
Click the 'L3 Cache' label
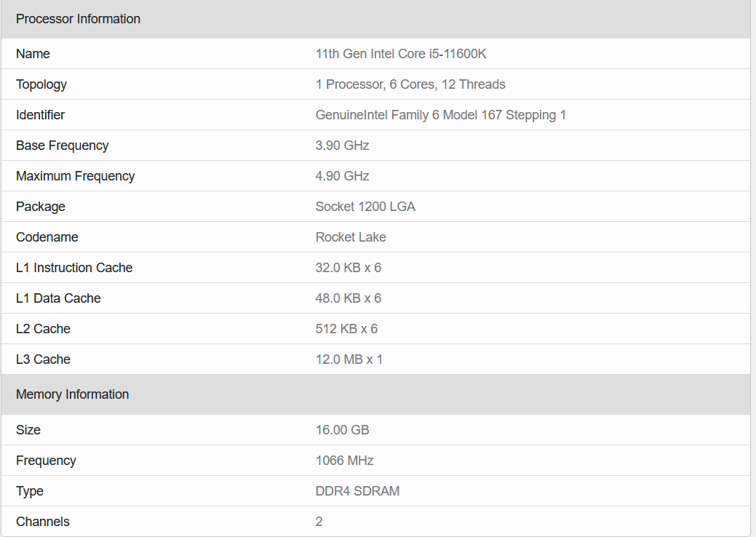[x=43, y=359]
